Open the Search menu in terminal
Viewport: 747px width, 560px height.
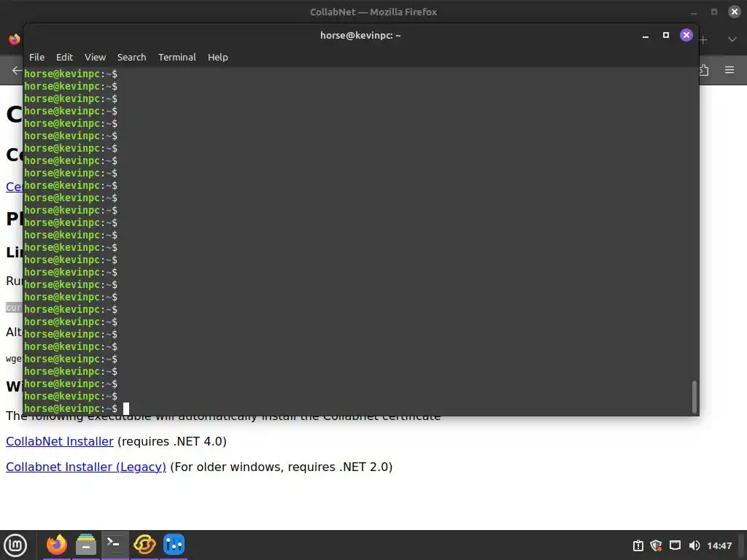point(131,57)
